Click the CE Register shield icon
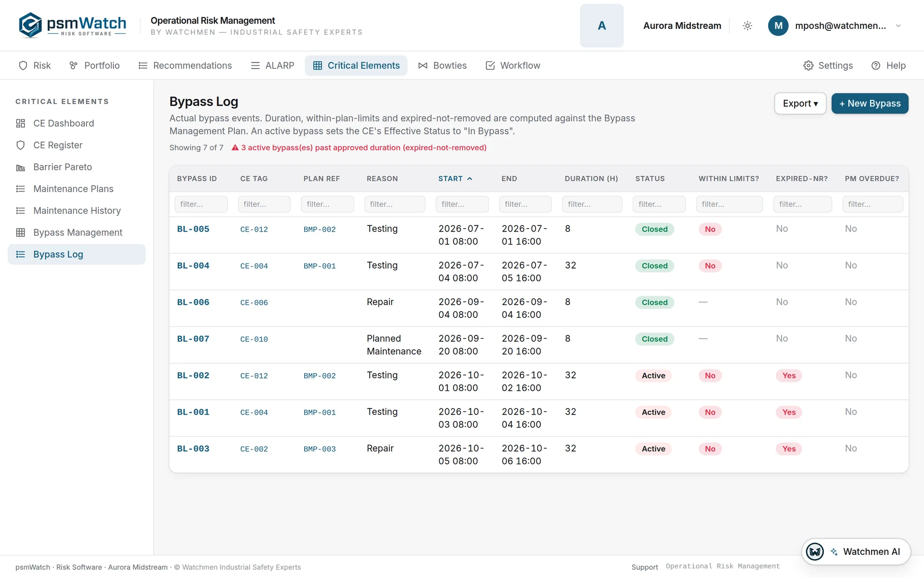The image size is (924, 578). (20, 145)
